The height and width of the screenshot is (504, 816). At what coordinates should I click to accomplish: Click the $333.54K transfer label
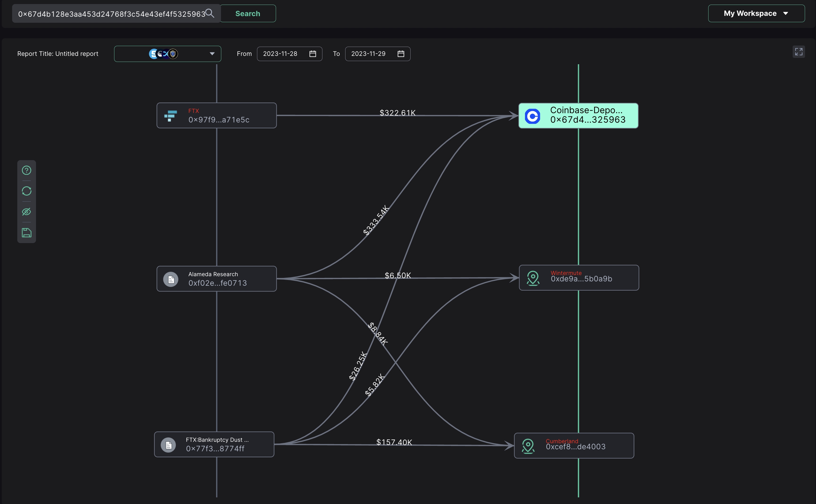[376, 220]
